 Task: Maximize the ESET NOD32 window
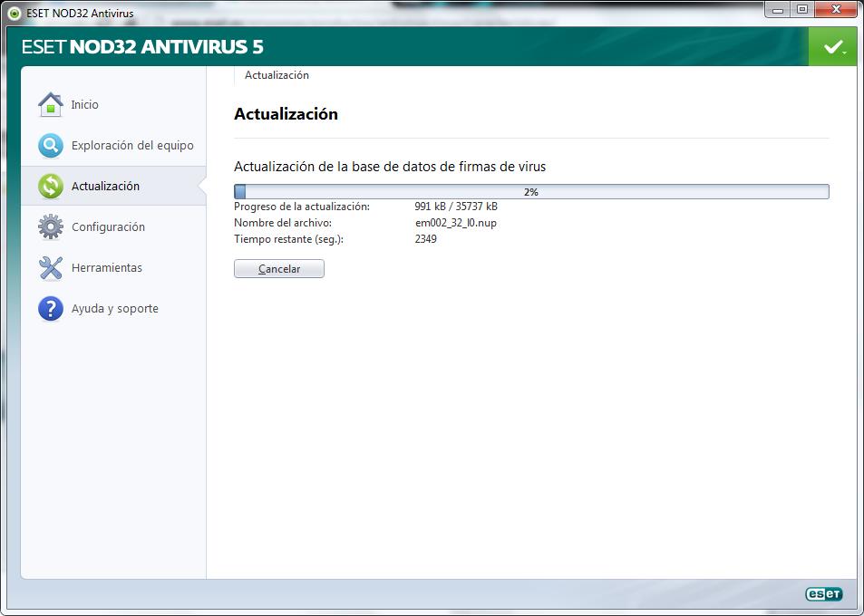click(x=802, y=9)
